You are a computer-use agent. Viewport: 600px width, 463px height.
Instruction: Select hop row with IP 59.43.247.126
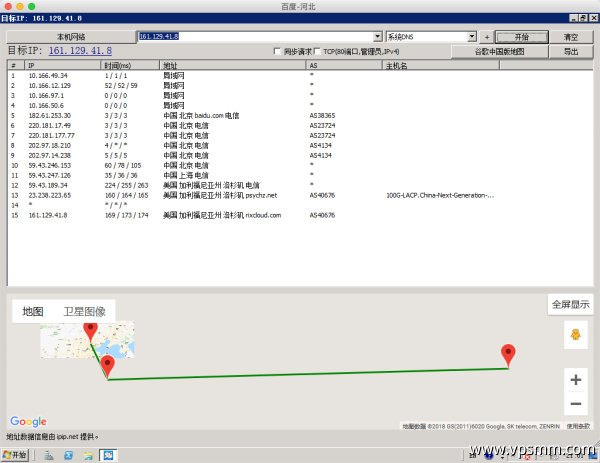(300, 175)
